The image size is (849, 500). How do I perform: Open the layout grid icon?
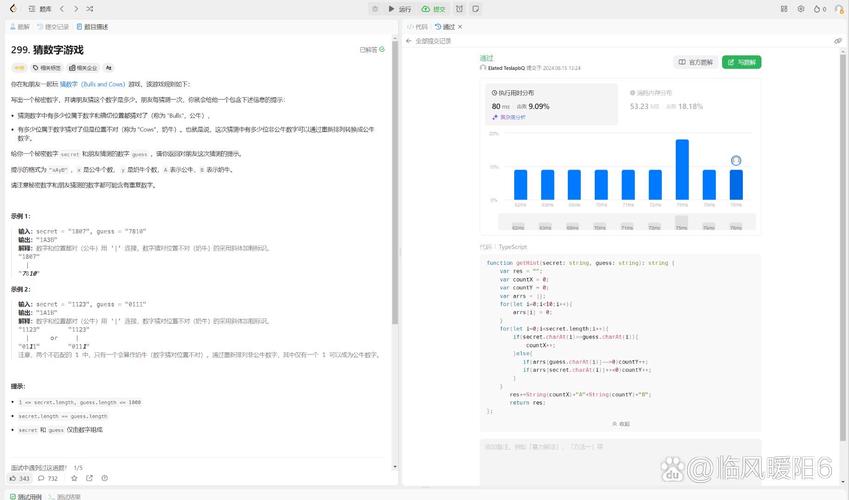(x=784, y=9)
